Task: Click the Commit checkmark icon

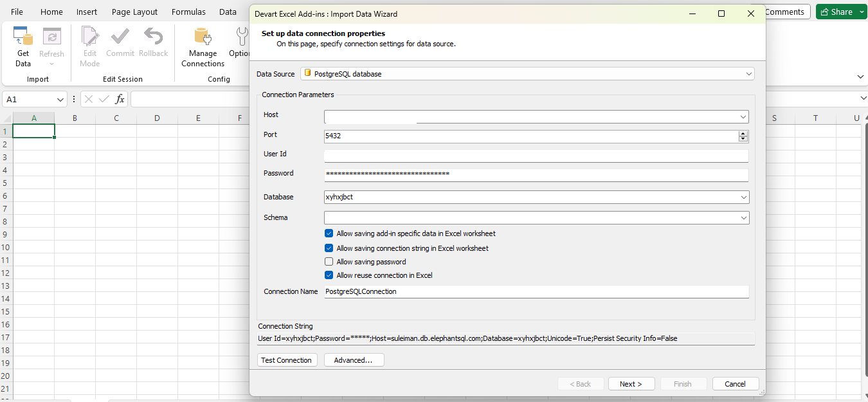Action: point(120,37)
